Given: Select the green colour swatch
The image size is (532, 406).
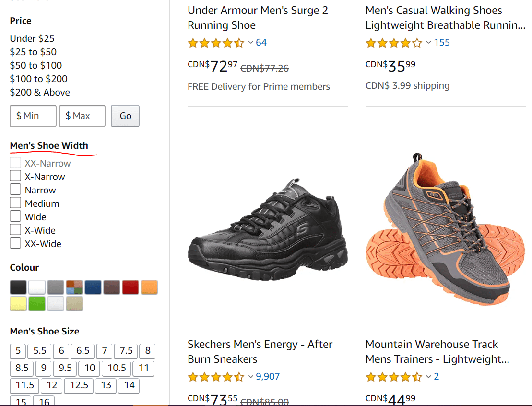Looking at the screenshot, I should pyautogui.click(x=37, y=303).
